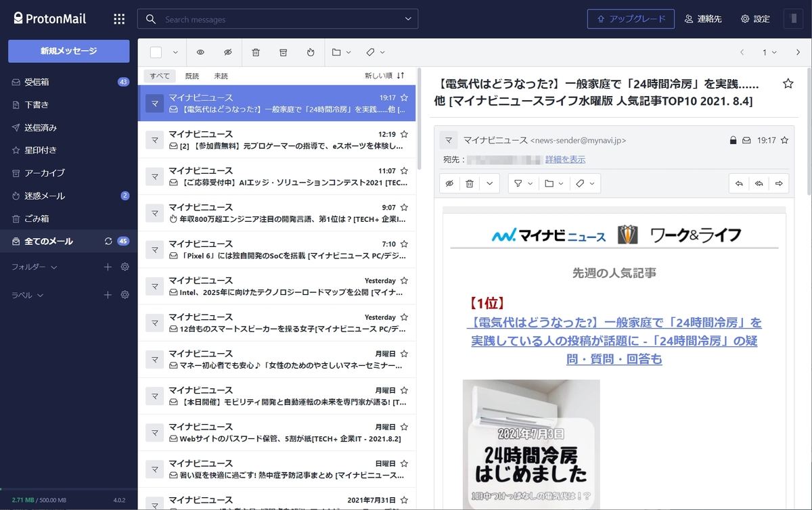The height and width of the screenshot is (510, 812).
Task: Mark selected as spam using fire icon
Action: pos(311,52)
